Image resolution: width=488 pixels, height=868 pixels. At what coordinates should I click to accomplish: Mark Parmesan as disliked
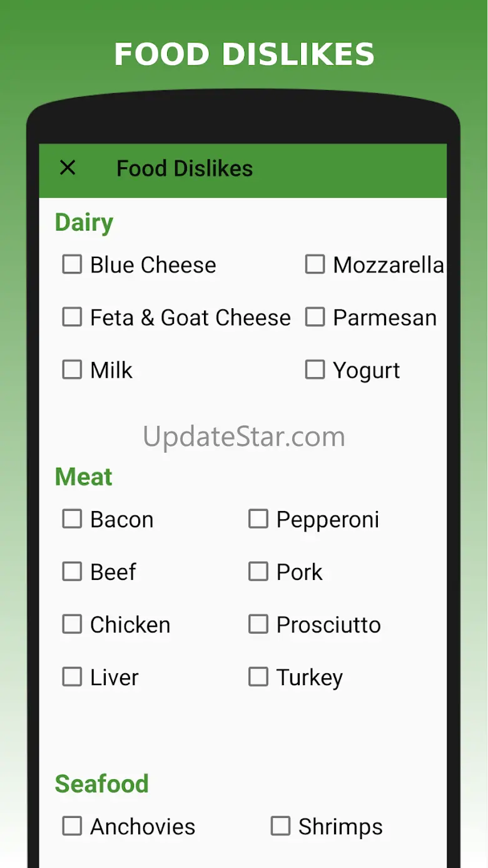click(315, 318)
